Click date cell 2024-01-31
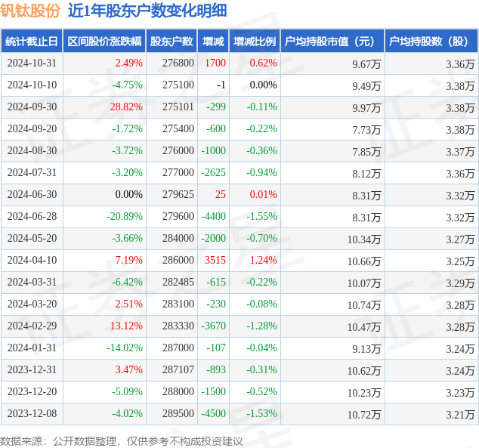The height and width of the screenshot is (448, 479). (x=32, y=348)
